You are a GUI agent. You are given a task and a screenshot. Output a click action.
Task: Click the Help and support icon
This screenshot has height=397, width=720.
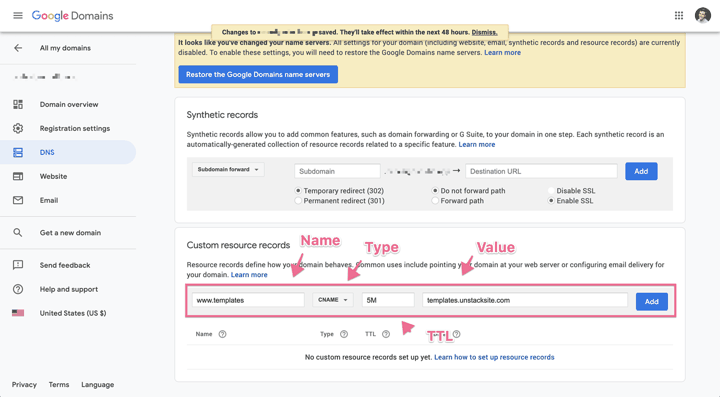click(18, 289)
